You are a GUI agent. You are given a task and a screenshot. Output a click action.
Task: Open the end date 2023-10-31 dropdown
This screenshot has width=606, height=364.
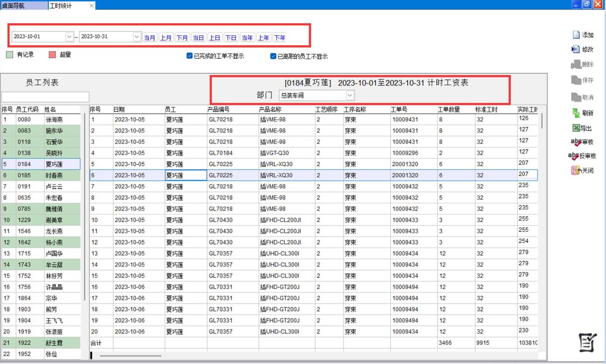tap(137, 37)
